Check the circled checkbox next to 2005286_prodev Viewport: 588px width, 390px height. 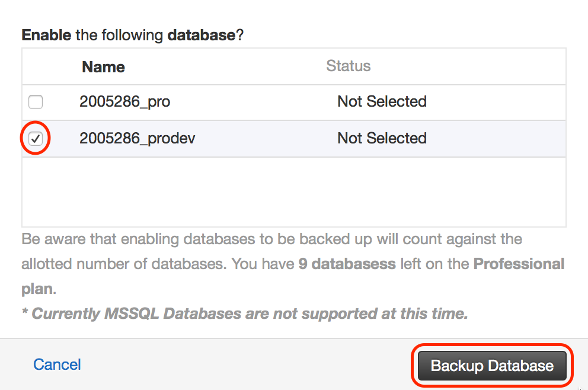35,138
